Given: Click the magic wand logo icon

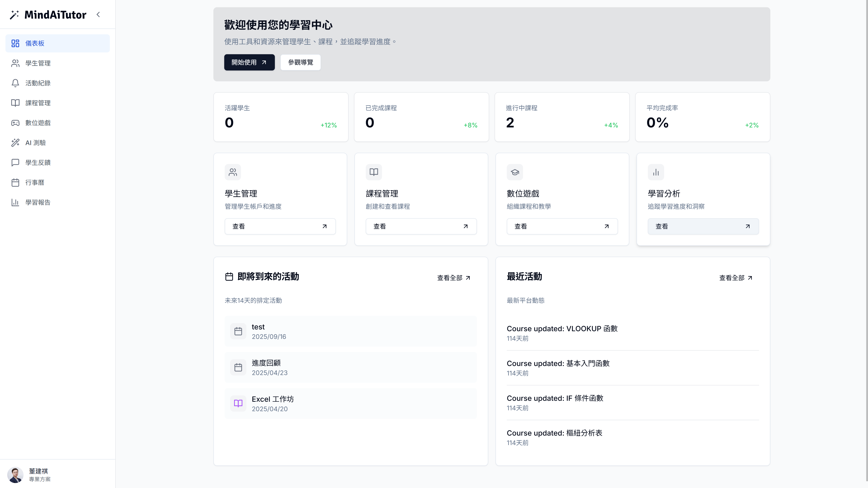Looking at the screenshot, I should (14, 15).
